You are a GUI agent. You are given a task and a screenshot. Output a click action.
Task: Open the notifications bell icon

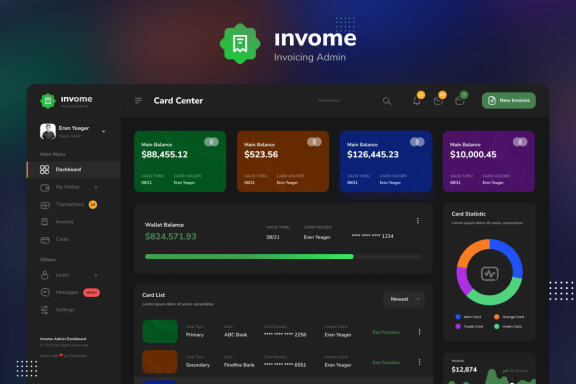[x=417, y=101]
